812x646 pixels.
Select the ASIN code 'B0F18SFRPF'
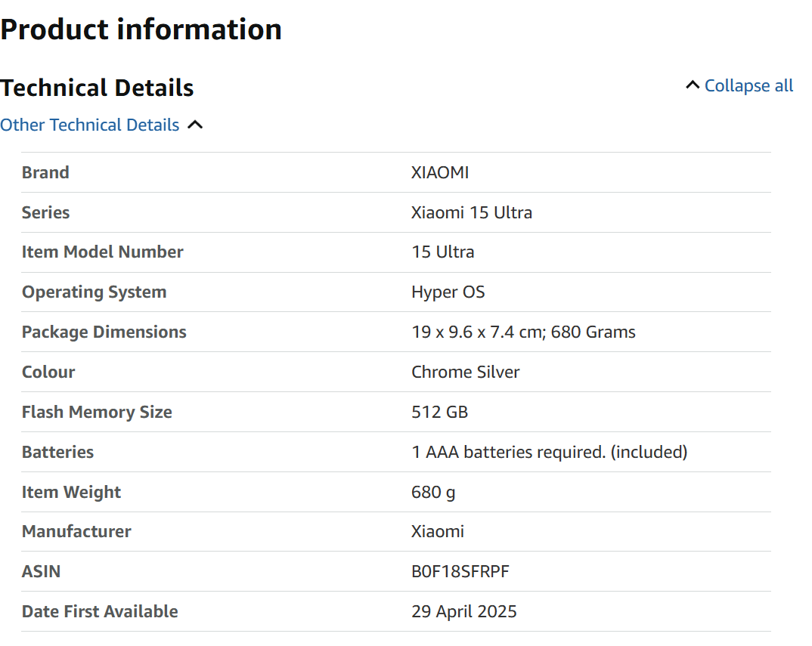(x=460, y=572)
